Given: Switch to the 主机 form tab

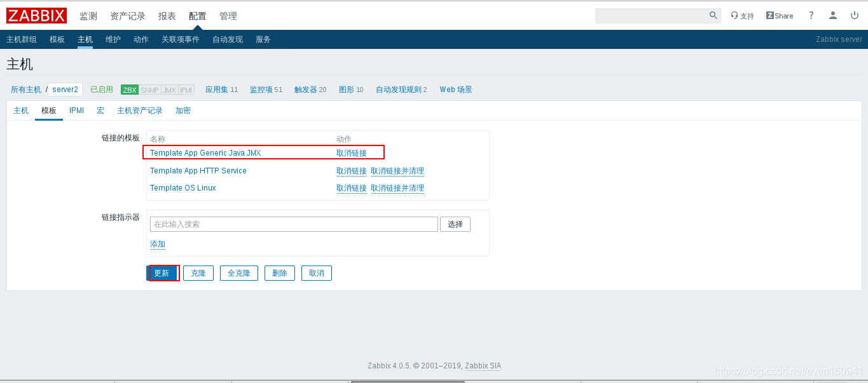Looking at the screenshot, I should pyautogui.click(x=21, y=111).
